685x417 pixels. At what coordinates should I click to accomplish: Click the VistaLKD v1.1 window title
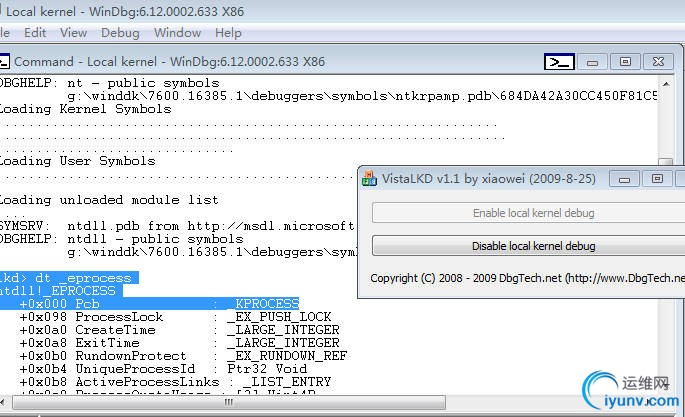(x=488, y=179)
